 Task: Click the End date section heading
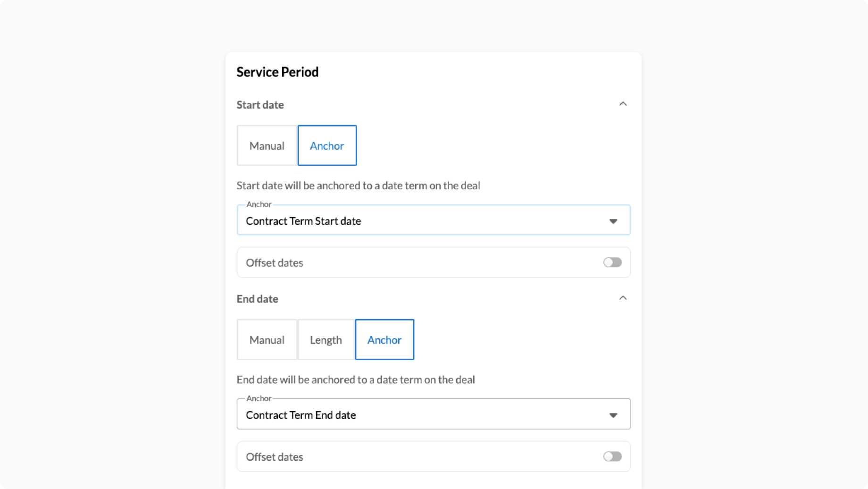point(257,299)
